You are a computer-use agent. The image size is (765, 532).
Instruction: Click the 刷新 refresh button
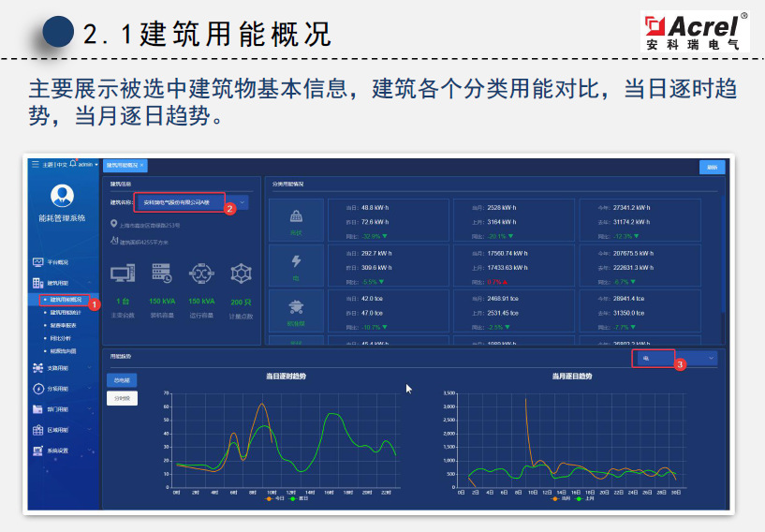tap(713, 168)
